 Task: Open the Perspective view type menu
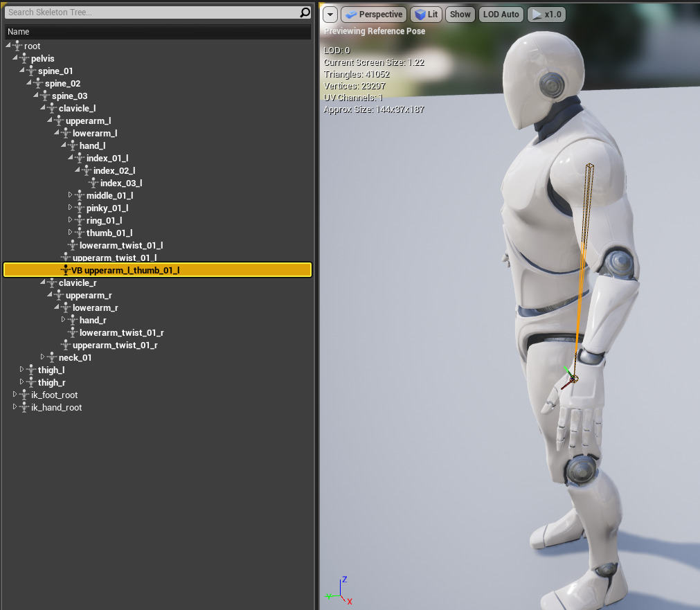[373, 15]
